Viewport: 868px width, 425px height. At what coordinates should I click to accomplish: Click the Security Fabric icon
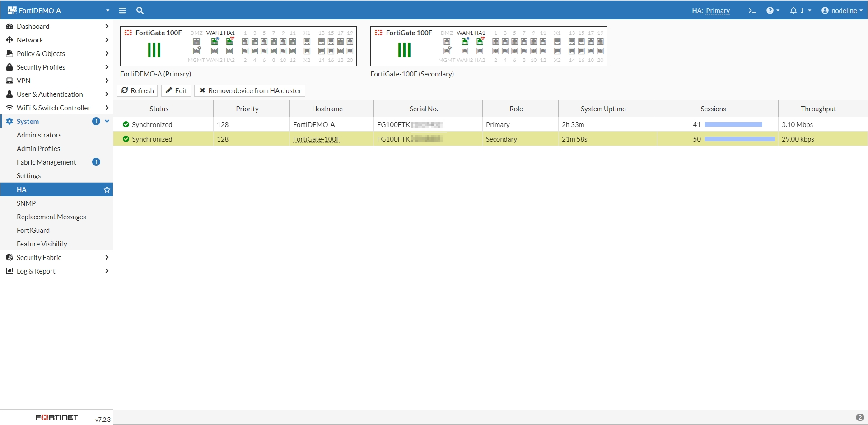9,257
